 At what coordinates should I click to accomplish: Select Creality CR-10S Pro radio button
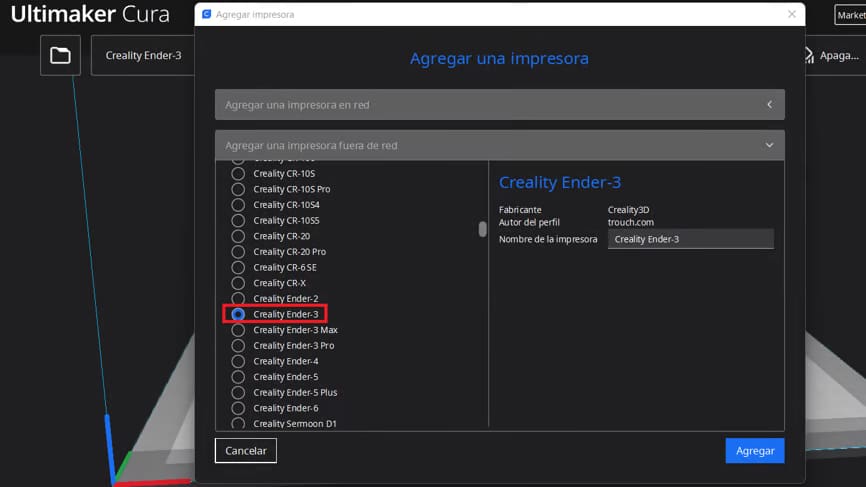(x=238, y=189)
